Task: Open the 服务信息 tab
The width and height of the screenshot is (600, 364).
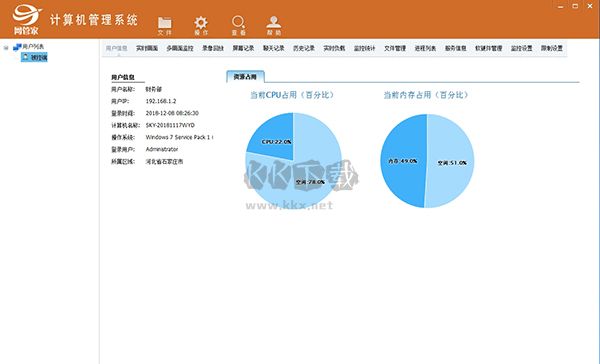Action: click(455, 48)
